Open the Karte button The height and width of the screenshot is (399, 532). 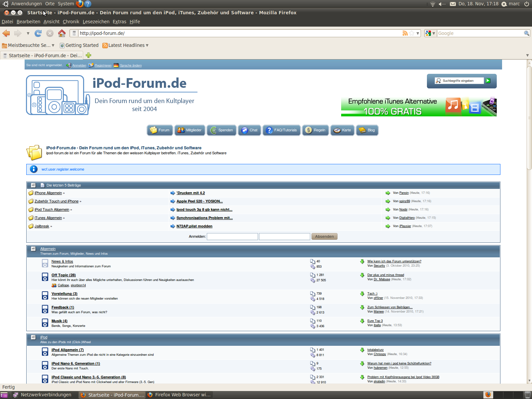tap(342, 130)
